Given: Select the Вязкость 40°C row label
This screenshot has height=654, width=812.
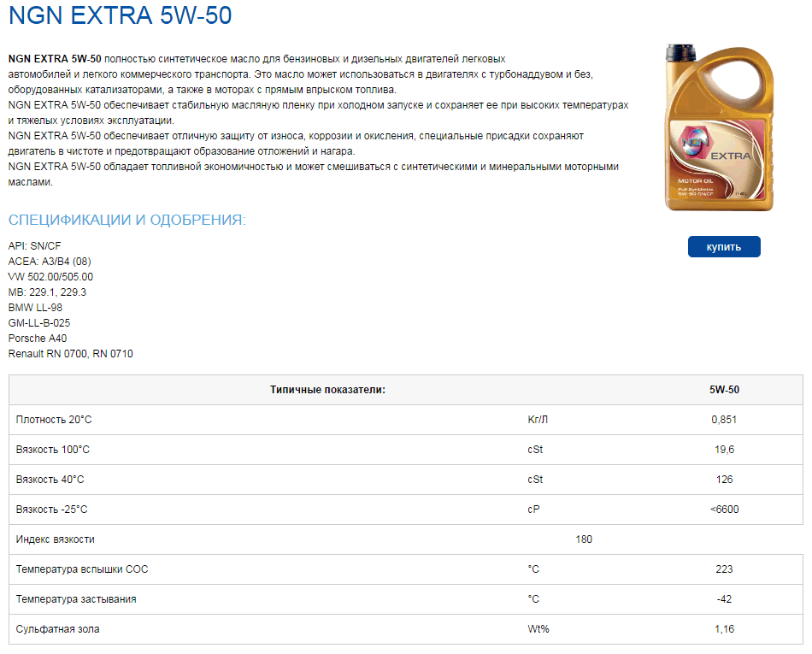Looking at the screenshot, I should point(50,480).
